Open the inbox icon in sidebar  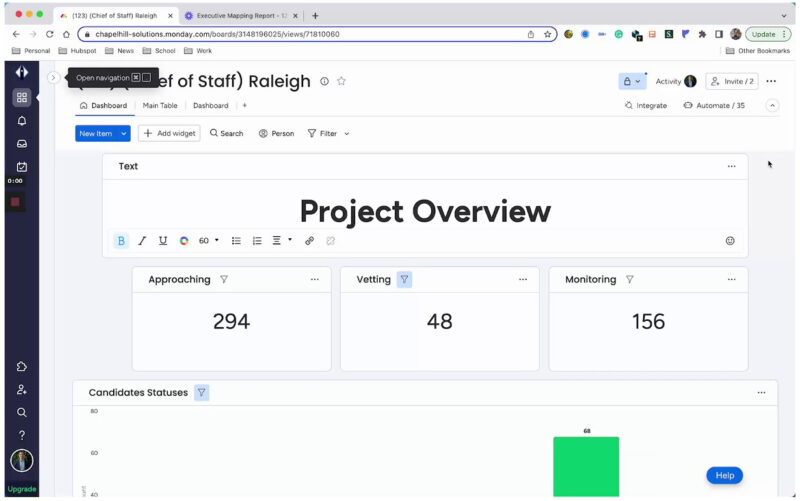pyautogui.click(x=22, y=144)
